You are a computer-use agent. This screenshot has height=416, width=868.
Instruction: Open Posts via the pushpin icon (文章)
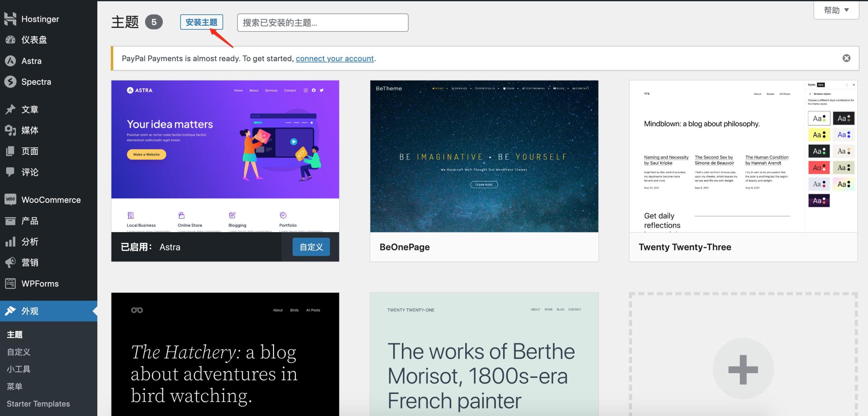10,109
